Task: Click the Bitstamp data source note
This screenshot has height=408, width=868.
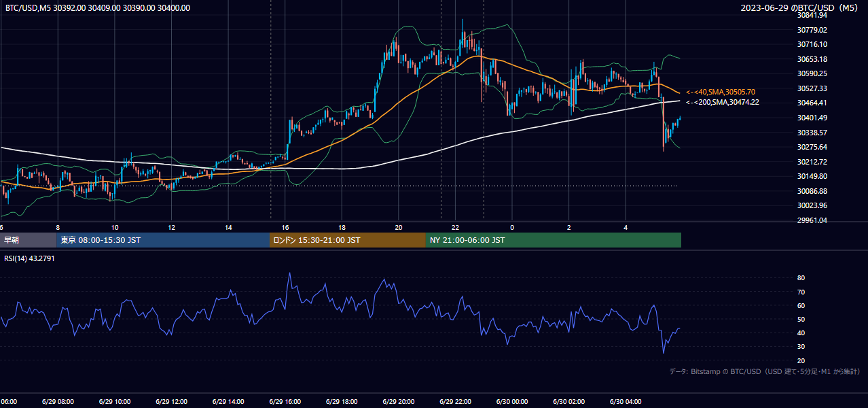Action: pyautogui.click(x=765, y=372)
